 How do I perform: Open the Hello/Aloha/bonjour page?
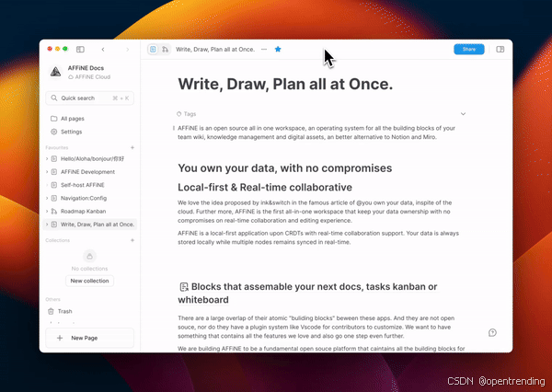click(x=92, y=159)
